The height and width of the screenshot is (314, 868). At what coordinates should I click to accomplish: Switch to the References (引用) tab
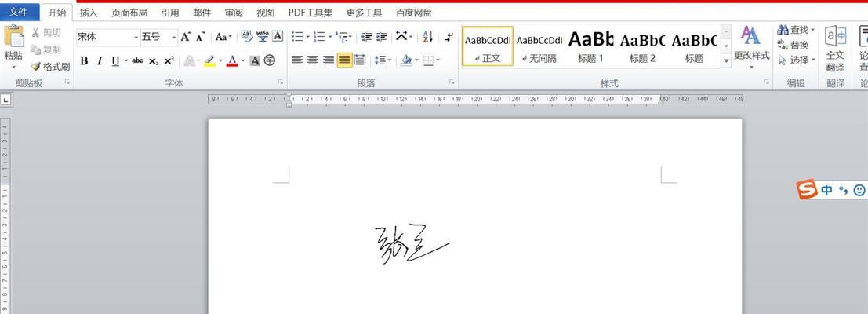point(170,13)
